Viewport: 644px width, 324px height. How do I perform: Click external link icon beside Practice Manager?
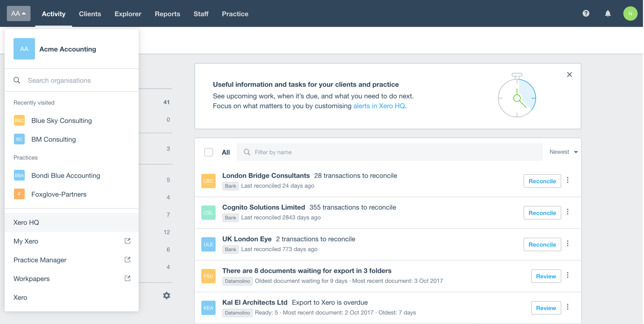[127, 260]
